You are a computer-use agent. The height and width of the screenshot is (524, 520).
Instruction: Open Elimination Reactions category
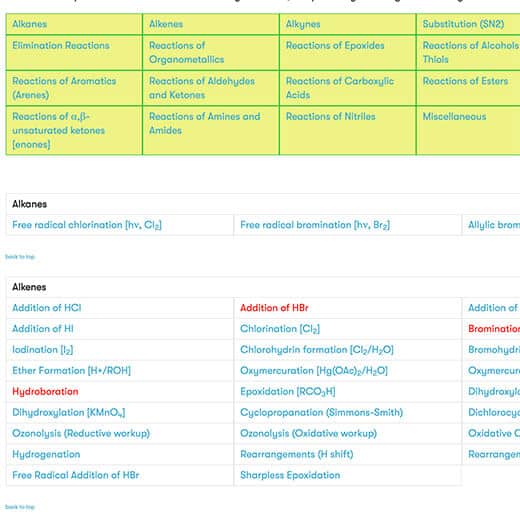[x=61, y=45]
